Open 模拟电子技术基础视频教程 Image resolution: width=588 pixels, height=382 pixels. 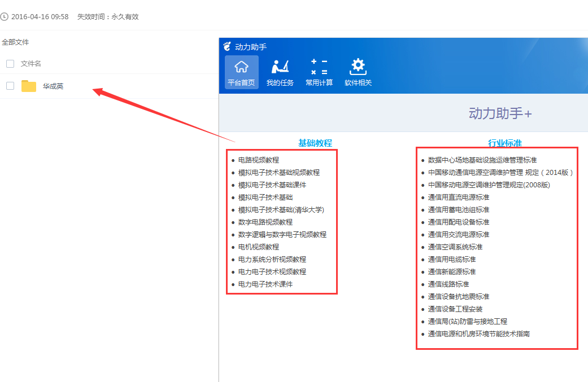[279, 172]
